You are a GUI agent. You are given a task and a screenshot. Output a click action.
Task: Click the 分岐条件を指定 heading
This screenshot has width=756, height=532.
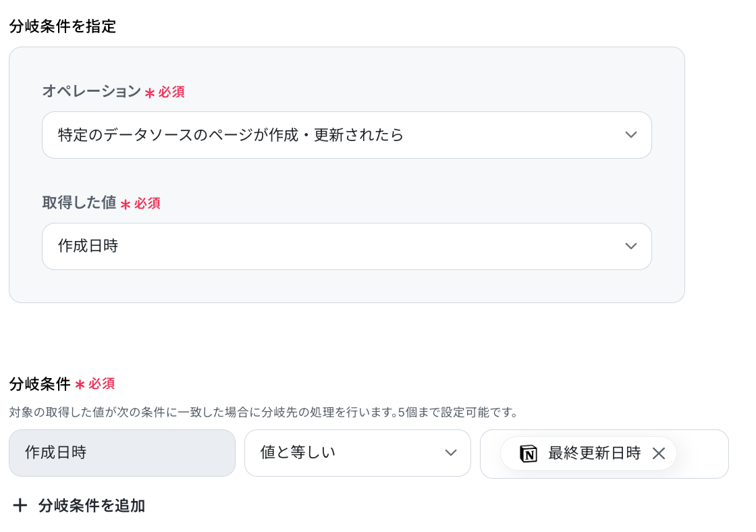point(63,26)
